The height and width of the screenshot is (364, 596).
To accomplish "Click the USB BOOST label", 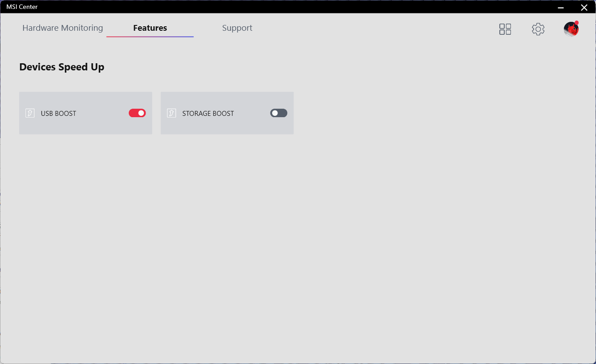I will tap(58, 114).
